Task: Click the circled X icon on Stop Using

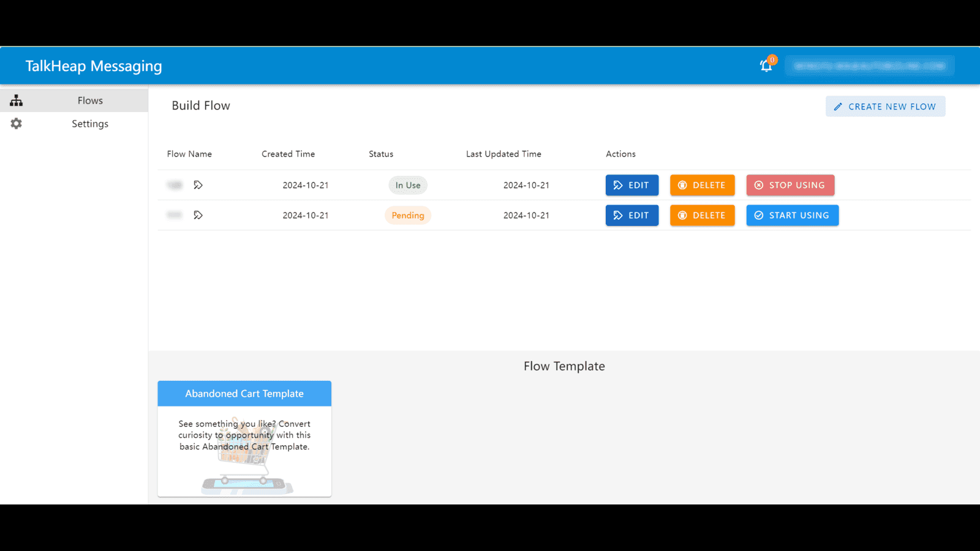Action: tap(759, 186)
